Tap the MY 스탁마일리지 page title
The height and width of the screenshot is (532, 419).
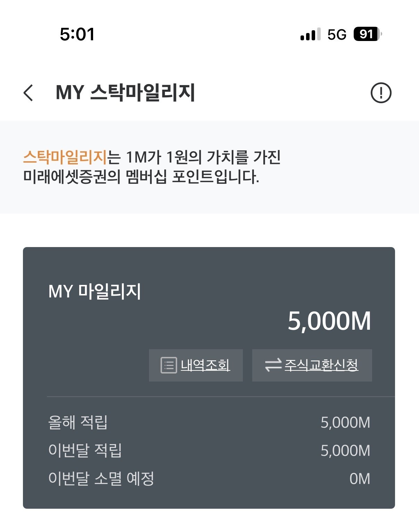tap(125, 92)
